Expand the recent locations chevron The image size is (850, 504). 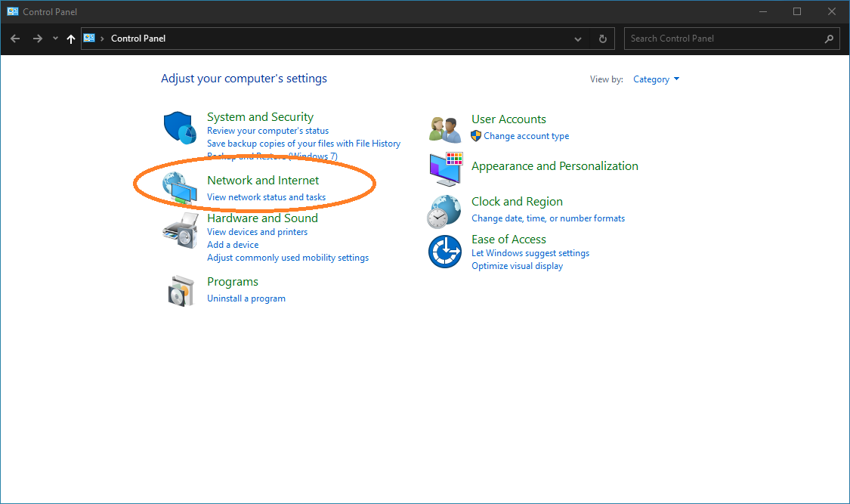pos(55,39)
